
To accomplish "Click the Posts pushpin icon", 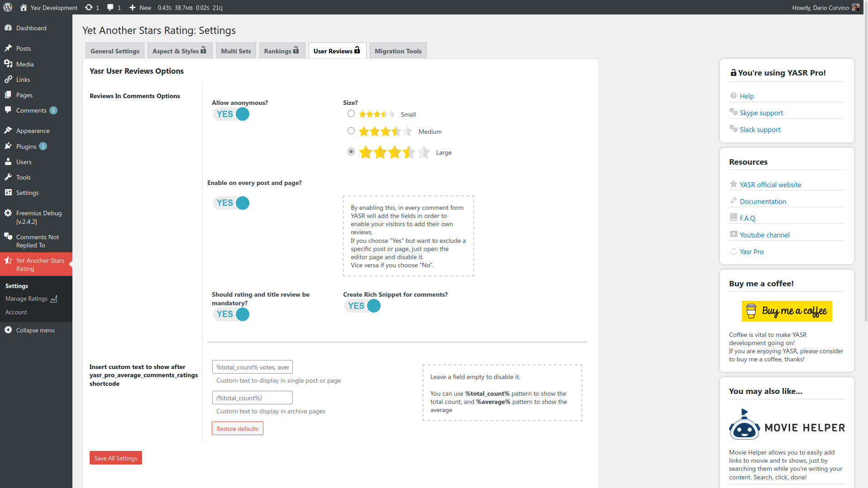I will pyautogui.click(x=8, y=48).
